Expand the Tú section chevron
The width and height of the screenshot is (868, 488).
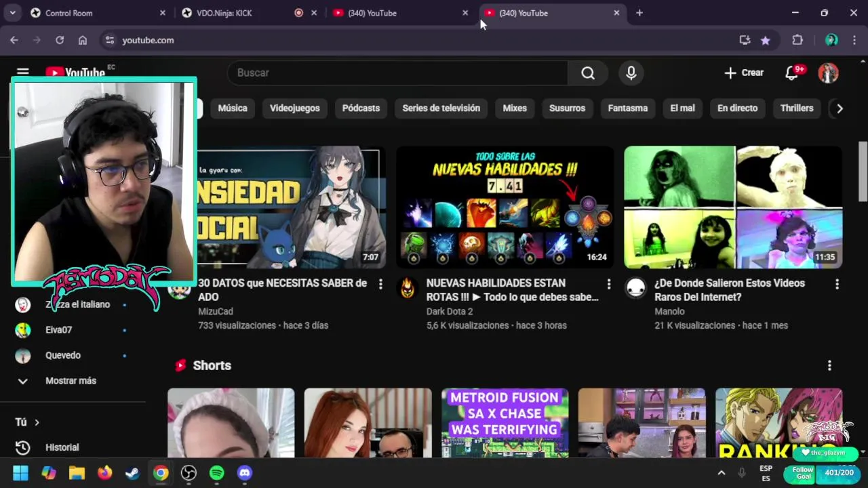tap(37, 422)
